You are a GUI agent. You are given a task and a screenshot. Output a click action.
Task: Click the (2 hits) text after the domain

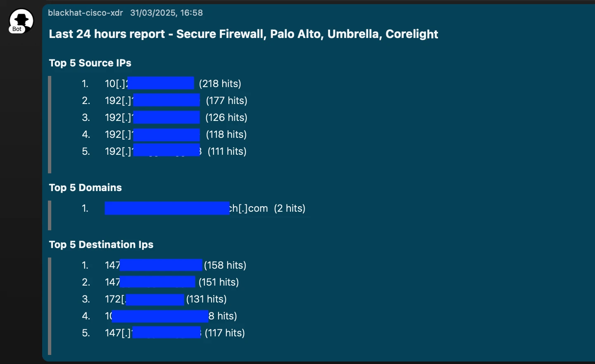(x=290, y=208)
